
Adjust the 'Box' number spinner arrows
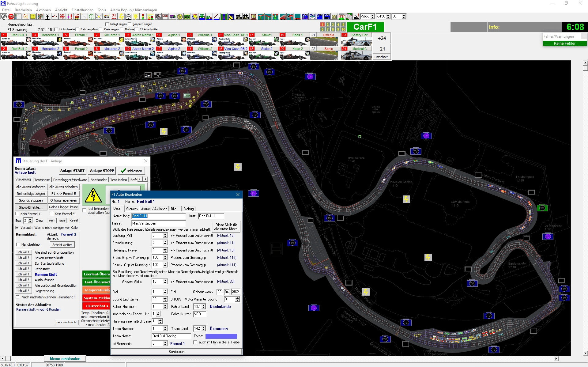click(x=30, y=221)
